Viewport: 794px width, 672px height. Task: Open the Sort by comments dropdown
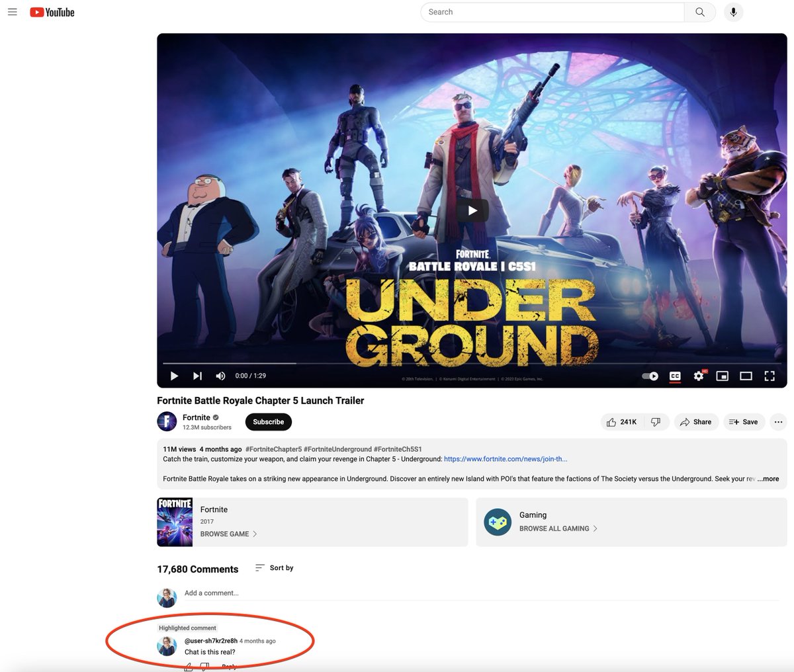(x=275, y=568)
